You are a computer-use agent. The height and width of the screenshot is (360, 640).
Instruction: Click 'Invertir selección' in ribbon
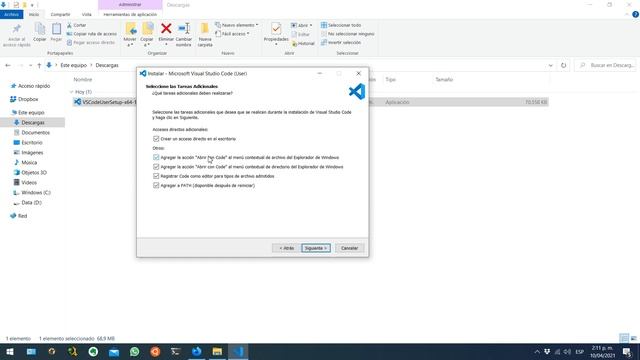click(341, 42)
